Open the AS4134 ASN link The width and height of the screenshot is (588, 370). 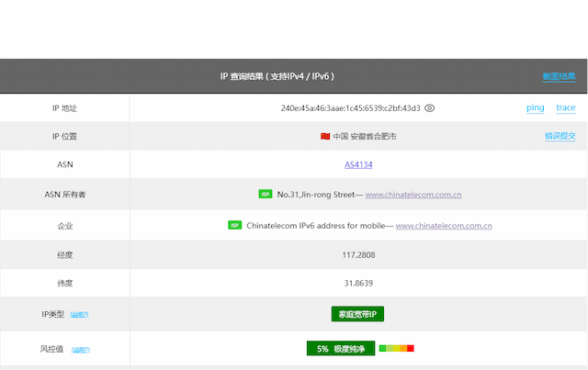point(358,164)
